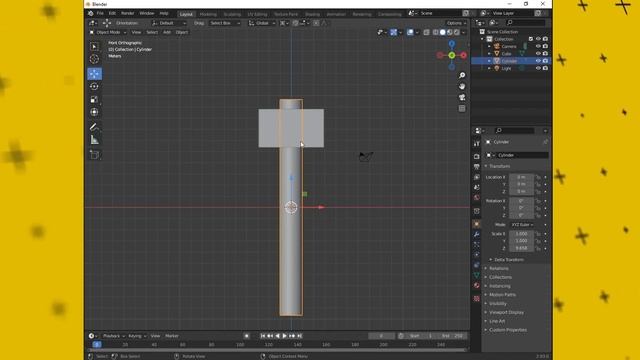Image resolution: width=640 pixels, height=360 pixels.
Task: Click the pan view hand icon
Action: pyautogui.click(x=462, y=87)
